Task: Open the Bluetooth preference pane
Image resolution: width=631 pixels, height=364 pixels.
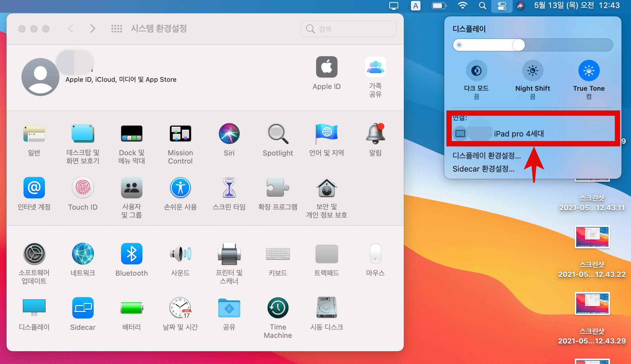Action: tap(131, 254)
